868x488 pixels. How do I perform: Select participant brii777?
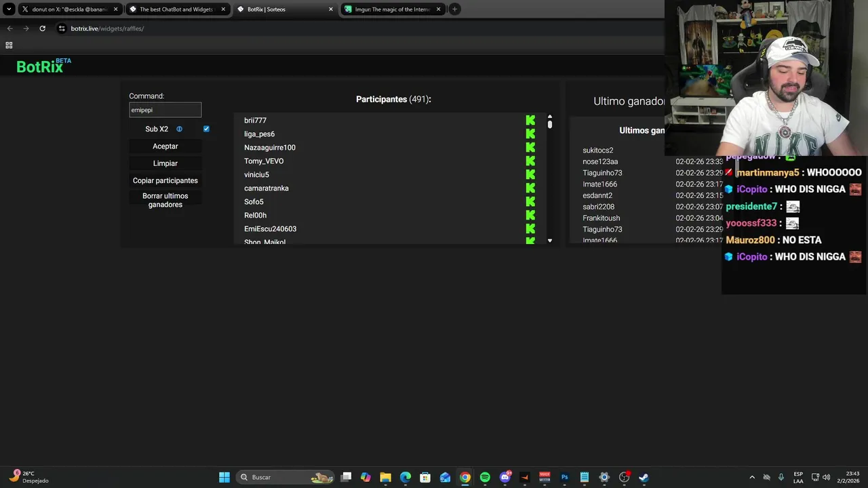click(x=255, y=120)
